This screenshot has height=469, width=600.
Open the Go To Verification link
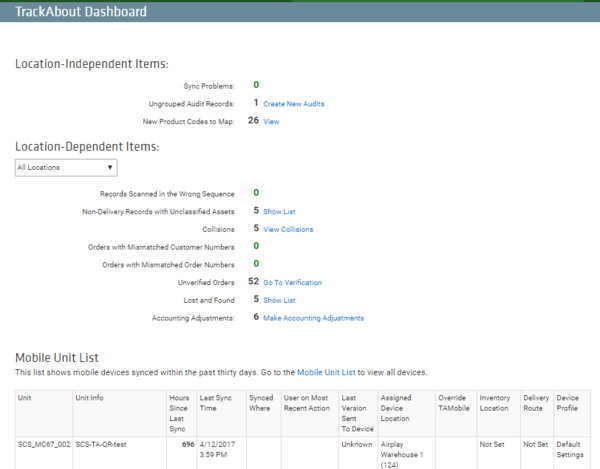pos(292,282)
